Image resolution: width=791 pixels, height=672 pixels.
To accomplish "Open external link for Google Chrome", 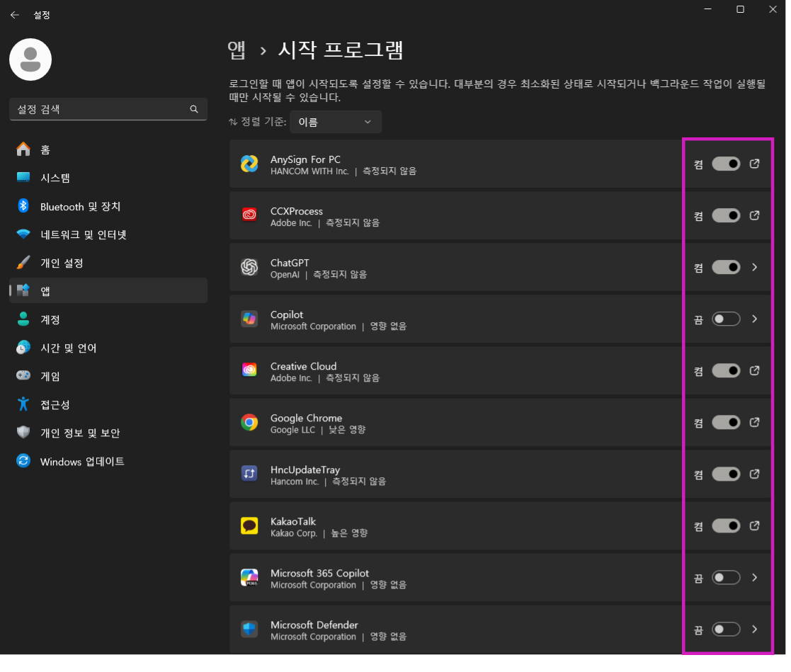I will [755, 422].
